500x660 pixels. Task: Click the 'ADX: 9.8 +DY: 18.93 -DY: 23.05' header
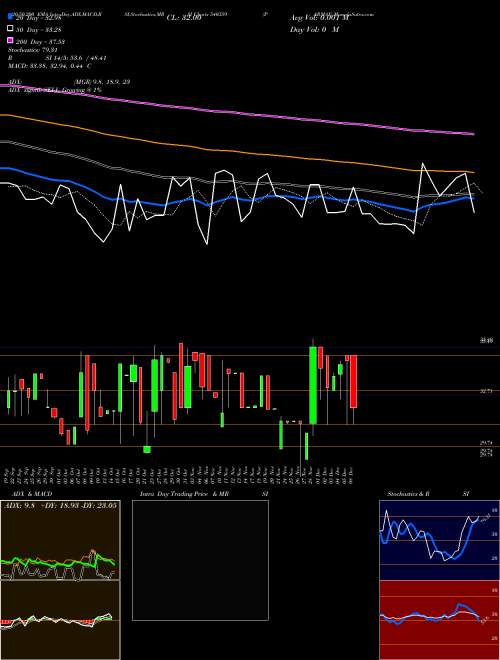coord(60,505)
